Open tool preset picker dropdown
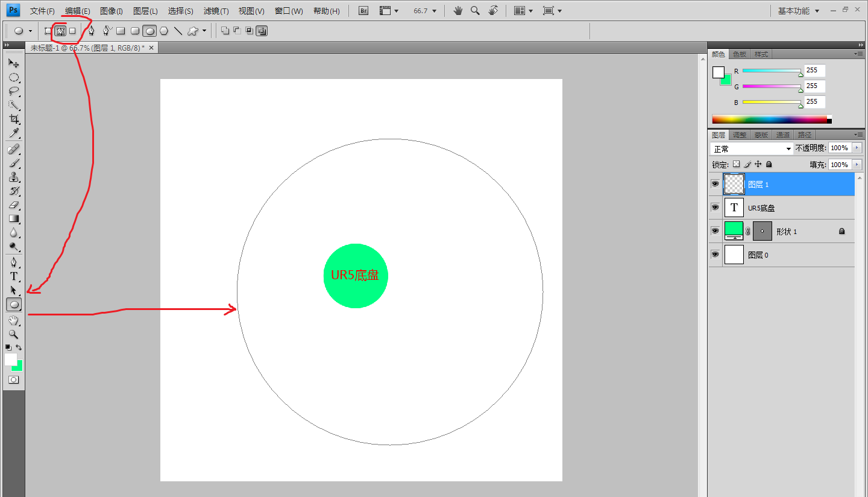This screenshot has height=497, width=868. tap(31, 31)
